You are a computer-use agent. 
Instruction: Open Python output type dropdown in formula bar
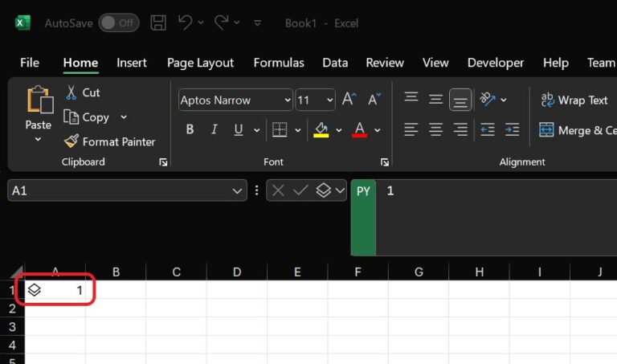point(340,191)
